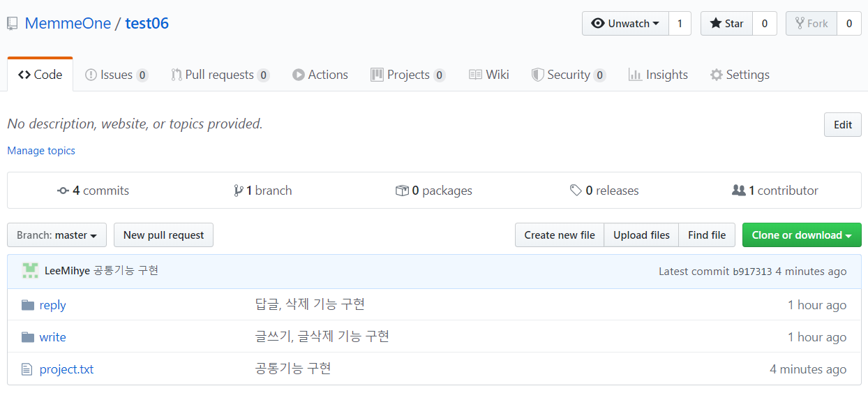Open the Settings tab
This screenshot has height=393, width=868.
pyautogui.click(x=740, y=75)
